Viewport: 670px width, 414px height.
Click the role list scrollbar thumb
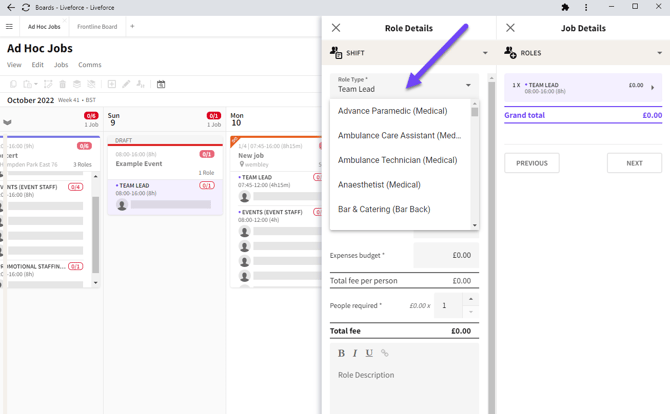474,112
